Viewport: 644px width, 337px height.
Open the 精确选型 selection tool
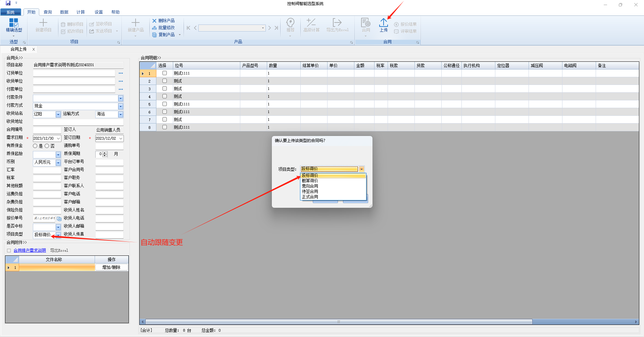[x=14, y=25]
